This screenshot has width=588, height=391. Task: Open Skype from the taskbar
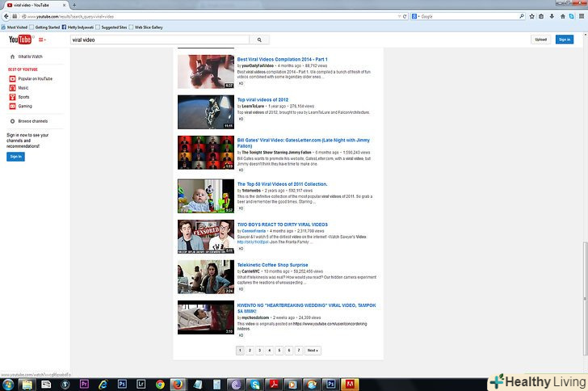(255, 385)
